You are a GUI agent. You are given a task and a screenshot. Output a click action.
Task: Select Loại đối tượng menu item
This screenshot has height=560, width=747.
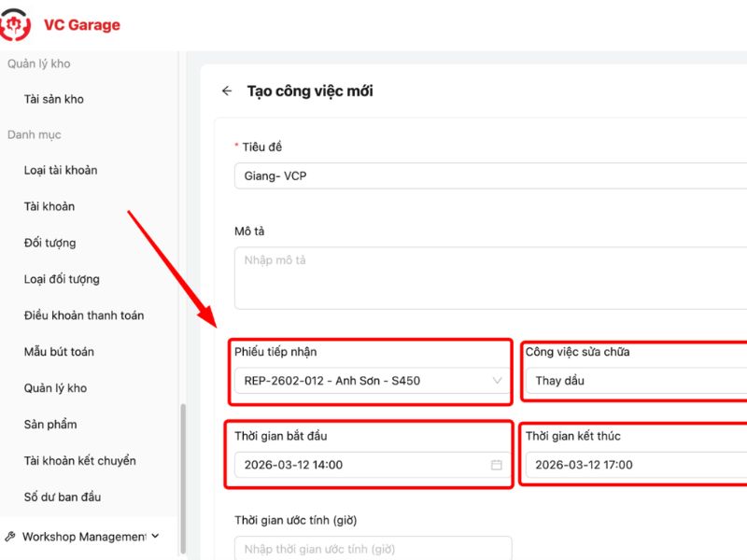click(62, 279)
